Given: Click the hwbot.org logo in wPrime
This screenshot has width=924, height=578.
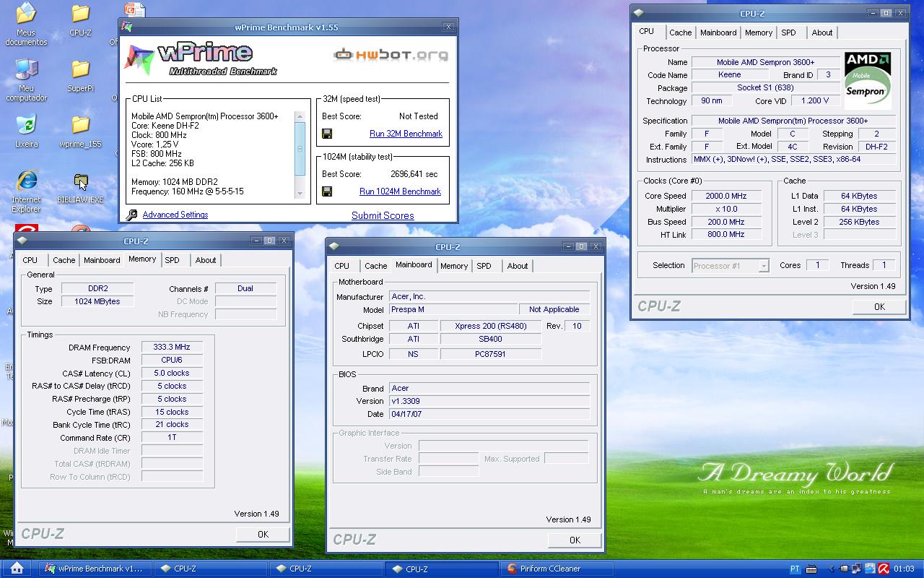Looking at the screenshot, I should tap(391, 54).
